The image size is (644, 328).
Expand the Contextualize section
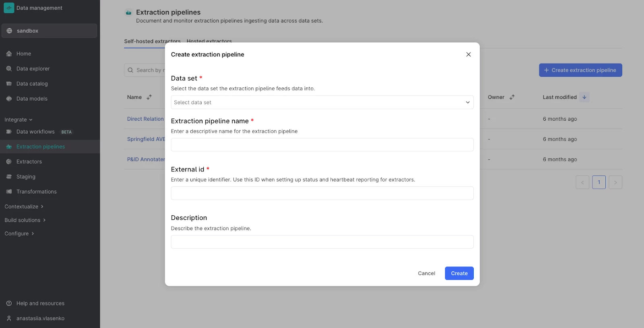24,206
